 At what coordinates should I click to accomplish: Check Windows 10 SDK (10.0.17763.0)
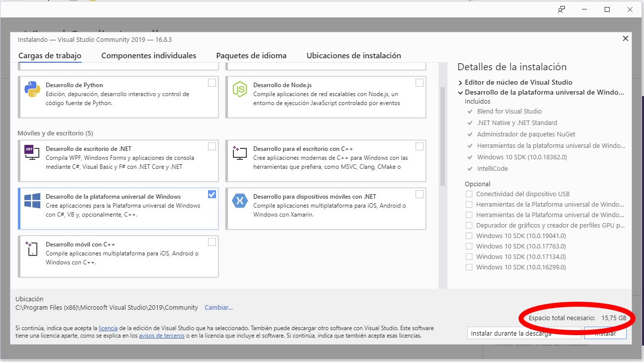pyautogui.click(x=469, y=246)
